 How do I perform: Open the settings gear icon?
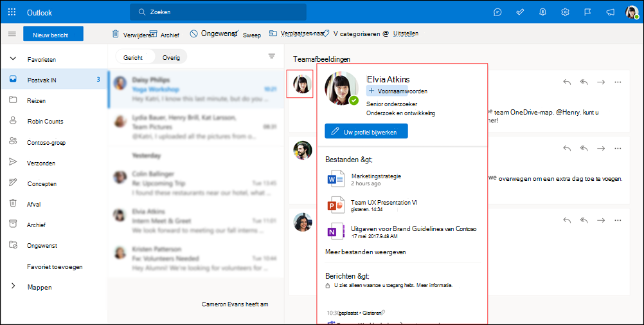click(565, 12)
